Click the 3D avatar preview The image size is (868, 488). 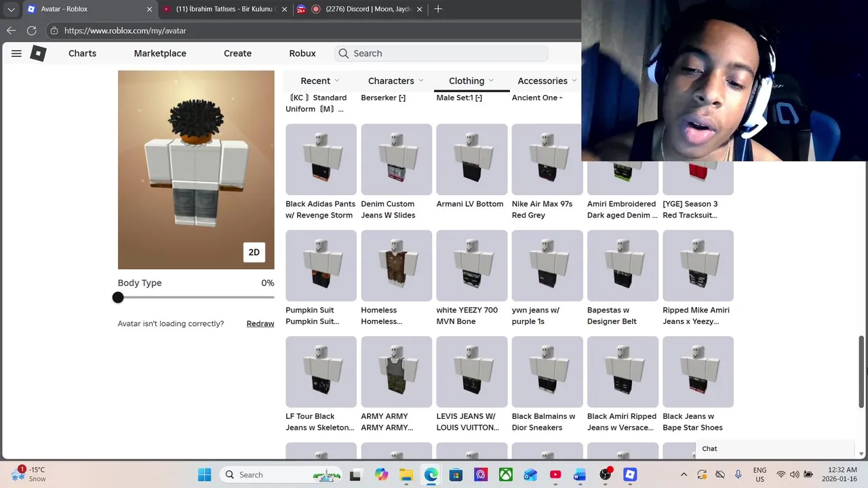196,169
